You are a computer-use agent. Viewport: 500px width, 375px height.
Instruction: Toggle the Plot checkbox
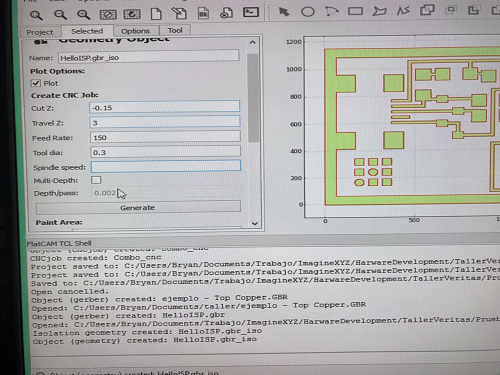click(36, 83)
